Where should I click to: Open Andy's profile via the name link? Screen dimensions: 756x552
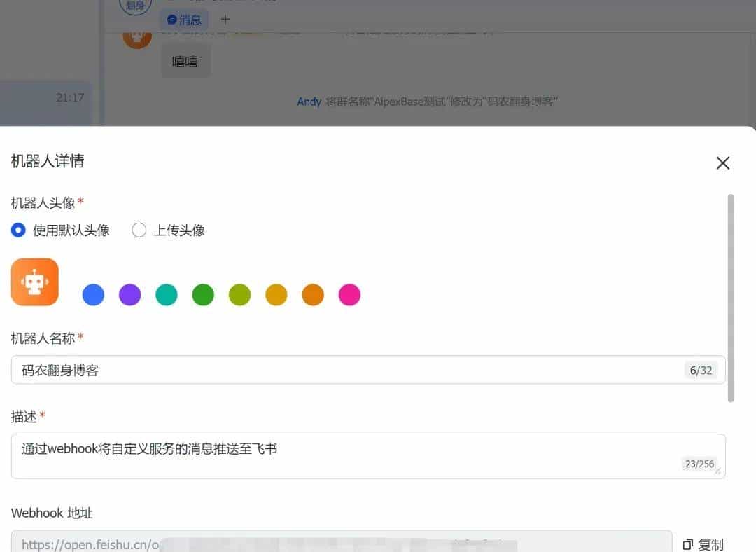tap(309, 102)
